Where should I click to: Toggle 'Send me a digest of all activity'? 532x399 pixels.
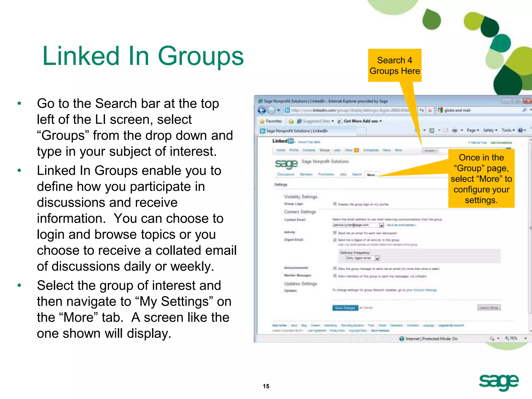tap(335, 240)
